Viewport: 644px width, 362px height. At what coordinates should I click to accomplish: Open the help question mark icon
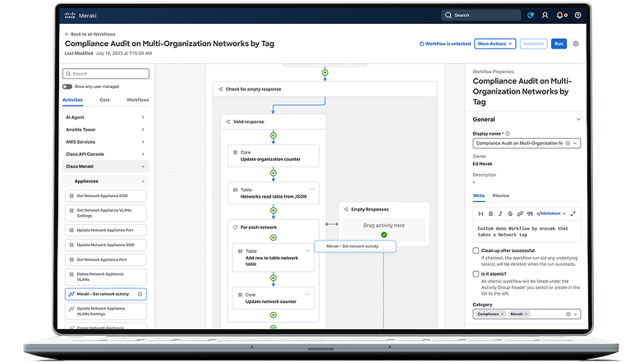tap(578, 15)
